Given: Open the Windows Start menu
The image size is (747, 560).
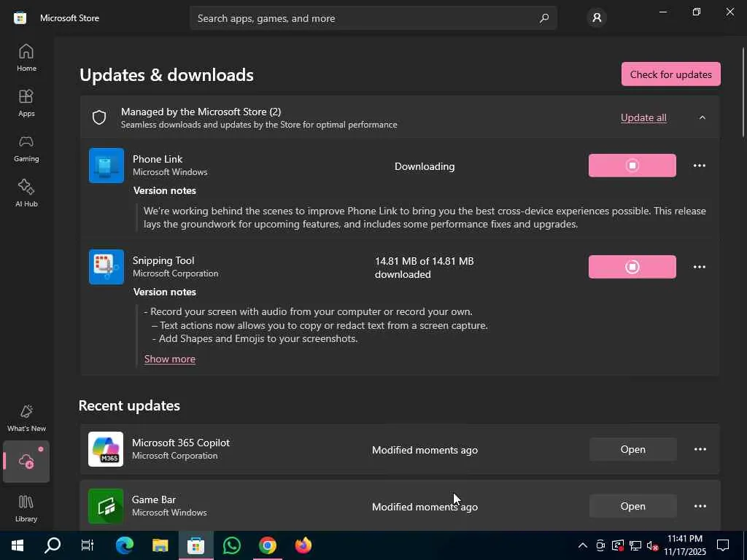Looking at the screenshot, I should [18, 545].
